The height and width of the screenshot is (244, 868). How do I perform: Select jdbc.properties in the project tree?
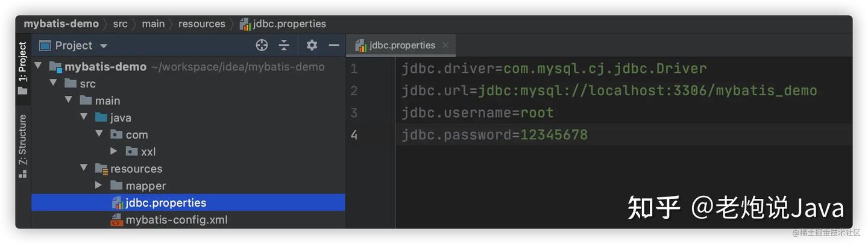pyautogui.click(x=166, y=203)
